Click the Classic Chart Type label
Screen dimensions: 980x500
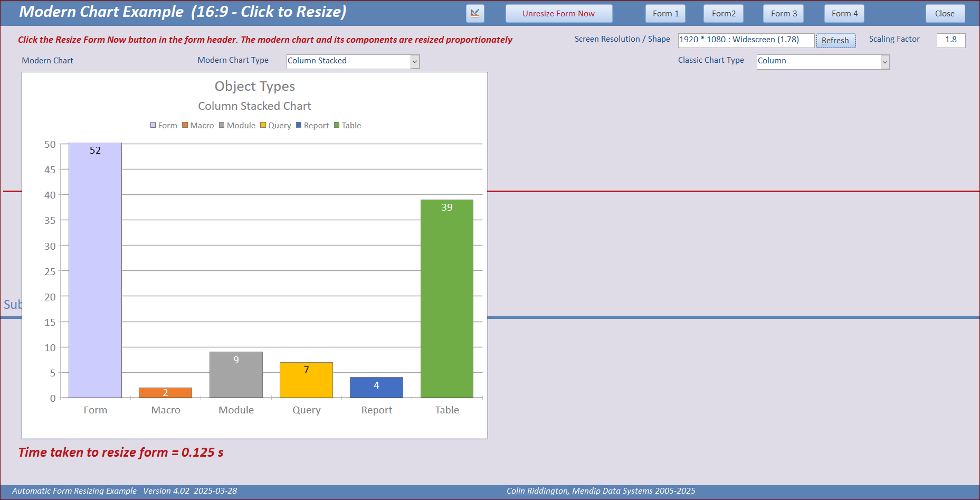(x=711, y=60)
